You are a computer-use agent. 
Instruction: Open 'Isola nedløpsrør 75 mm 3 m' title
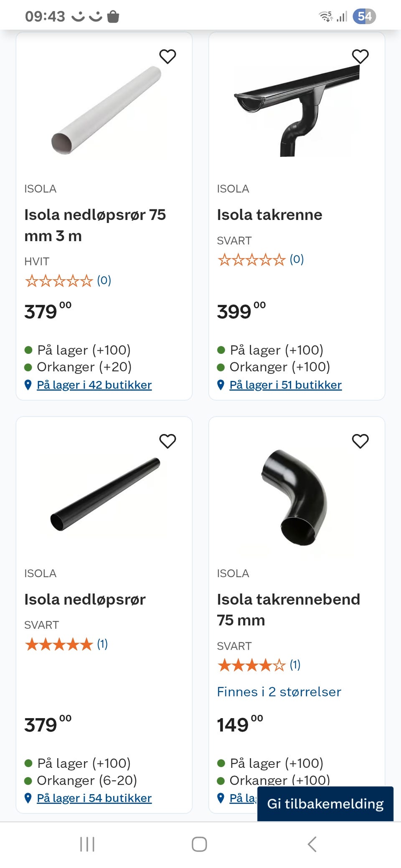[x=95, y=225]
